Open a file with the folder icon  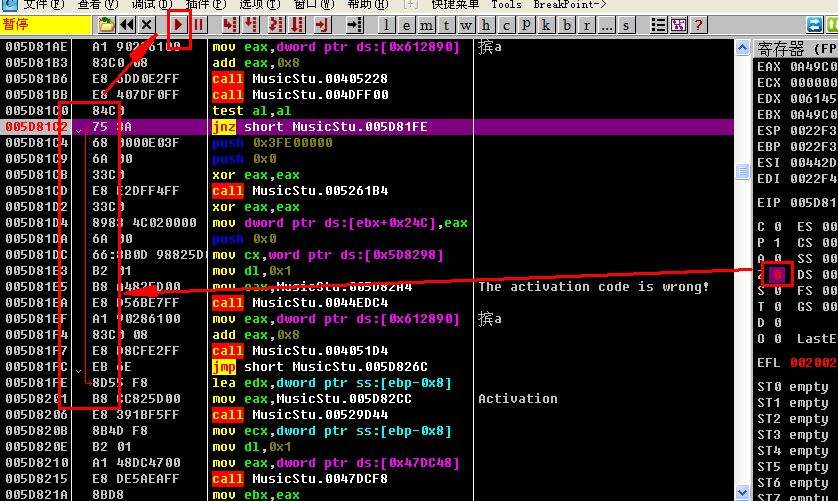[106, 25]
